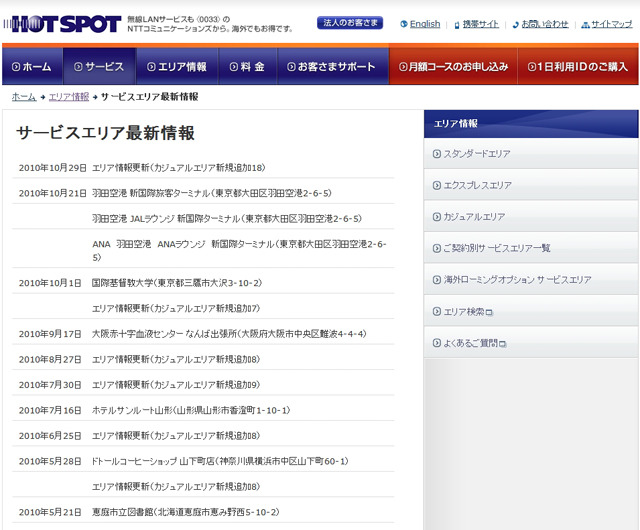Screen dimensions: 640x530
Task: Click 羽田空港 新国際旅客ターミナル entry
Action: click(211, 193)
